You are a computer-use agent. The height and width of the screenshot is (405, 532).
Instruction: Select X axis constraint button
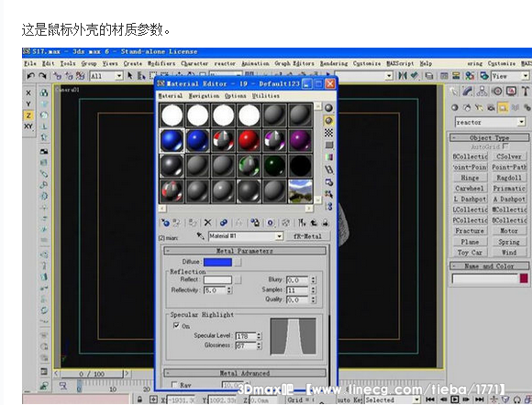(28, 93)
